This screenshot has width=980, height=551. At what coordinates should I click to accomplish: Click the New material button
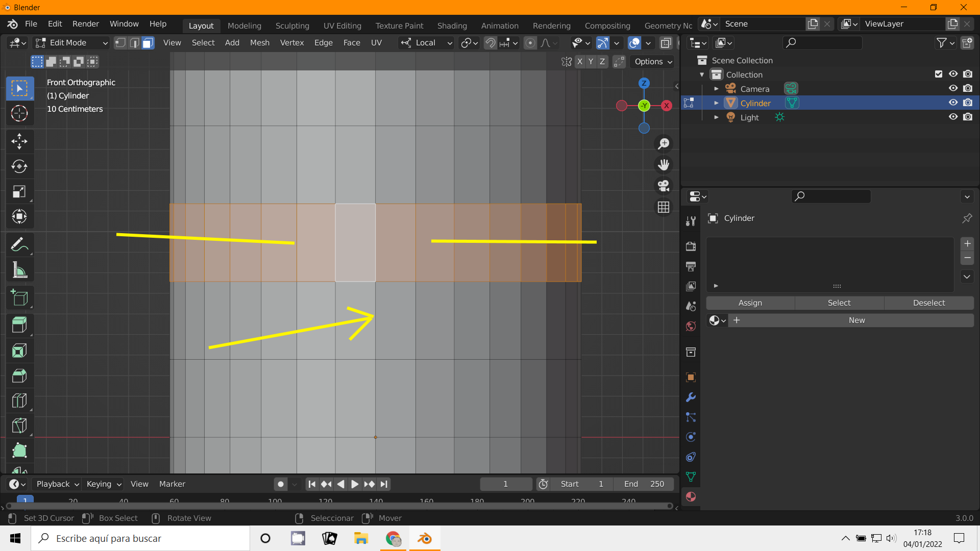tap(856, 320)
